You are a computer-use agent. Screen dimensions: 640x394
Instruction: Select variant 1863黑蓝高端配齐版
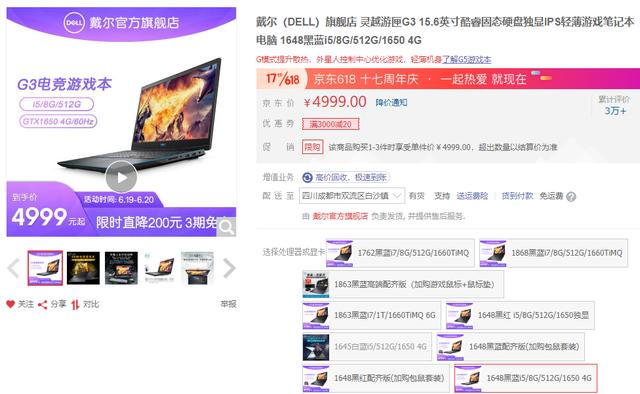(403, 284)
